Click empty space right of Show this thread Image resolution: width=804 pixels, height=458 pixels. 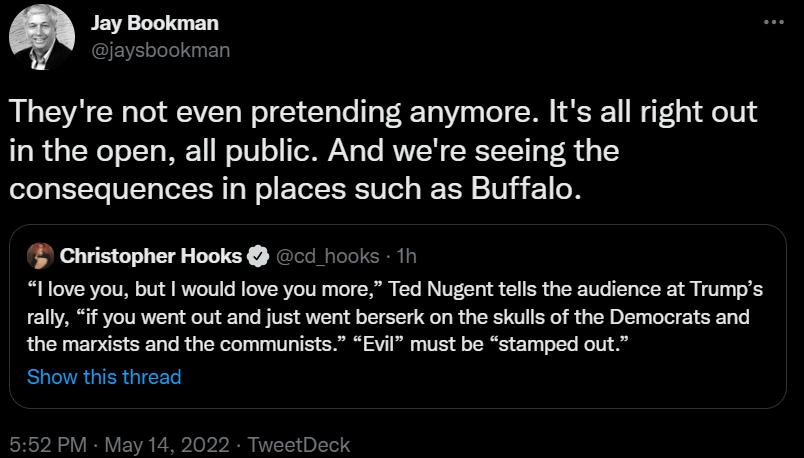point(480,377)
